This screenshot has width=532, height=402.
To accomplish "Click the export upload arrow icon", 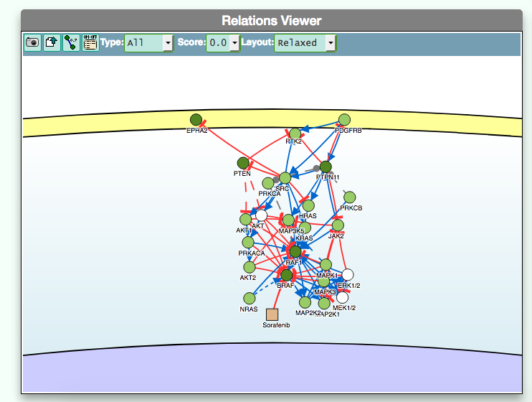I will [x=52, y=43].
